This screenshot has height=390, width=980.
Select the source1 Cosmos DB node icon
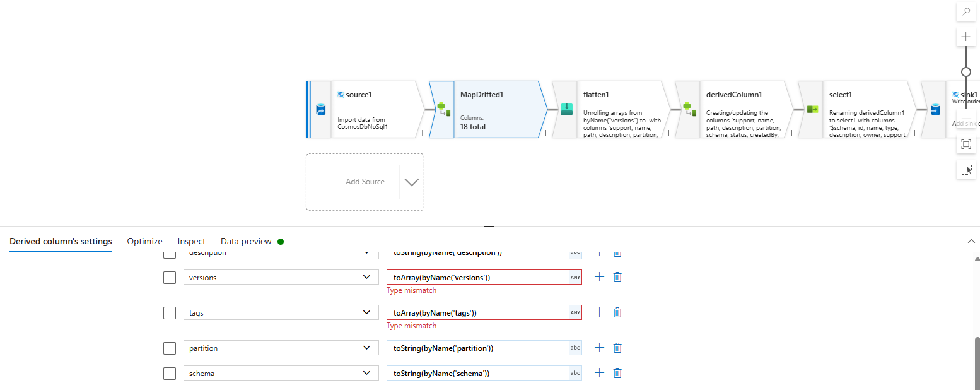[x=320, y=110]
